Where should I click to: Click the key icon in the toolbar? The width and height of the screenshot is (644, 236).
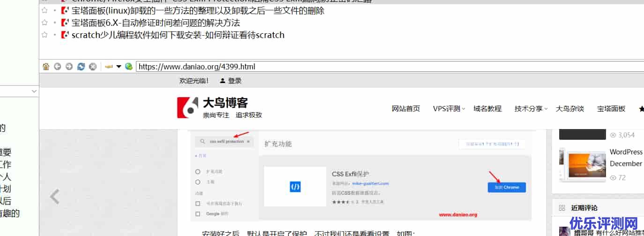tap(109, 67)
